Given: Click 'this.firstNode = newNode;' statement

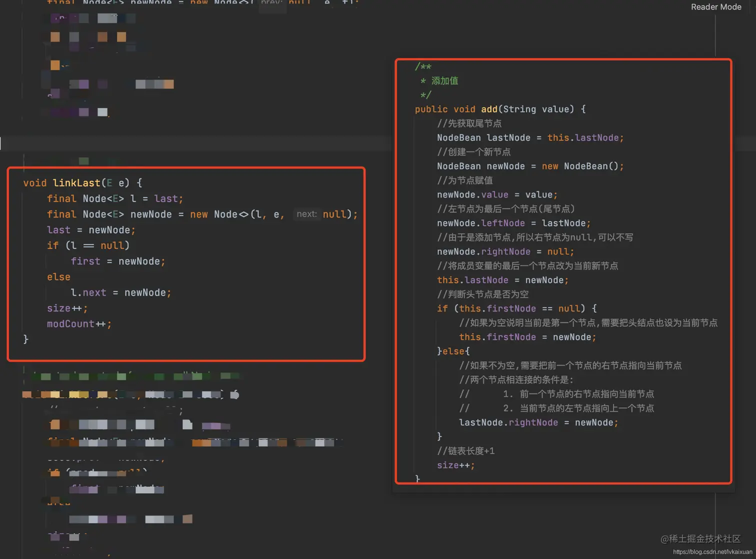Looking at the screenshot, I should [x=527, y=337].
